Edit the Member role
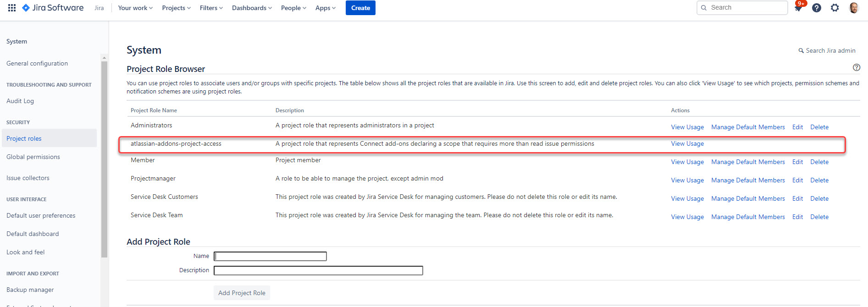 [x=797, y=162]
